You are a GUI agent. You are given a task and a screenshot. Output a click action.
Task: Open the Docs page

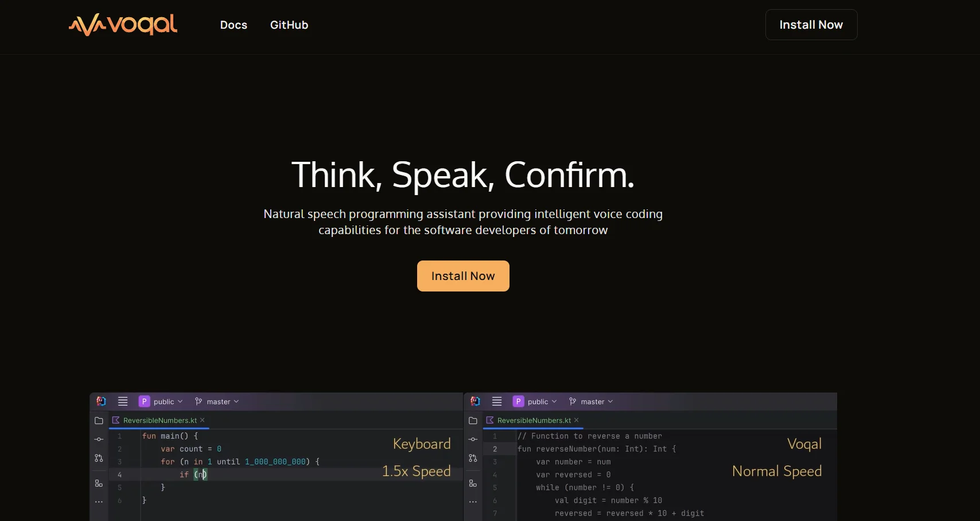234,25
